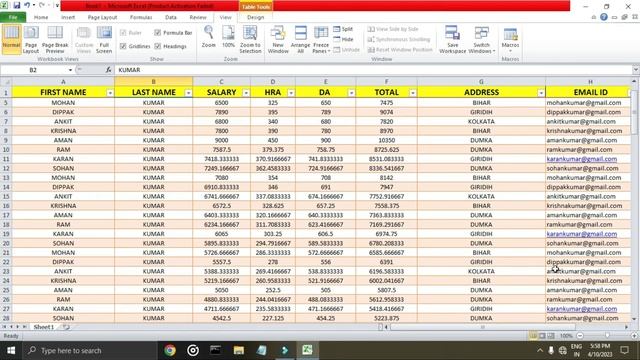640x360 pixels.
Task: Open TOTAL filter dropdown
Action: click(413, 93)
